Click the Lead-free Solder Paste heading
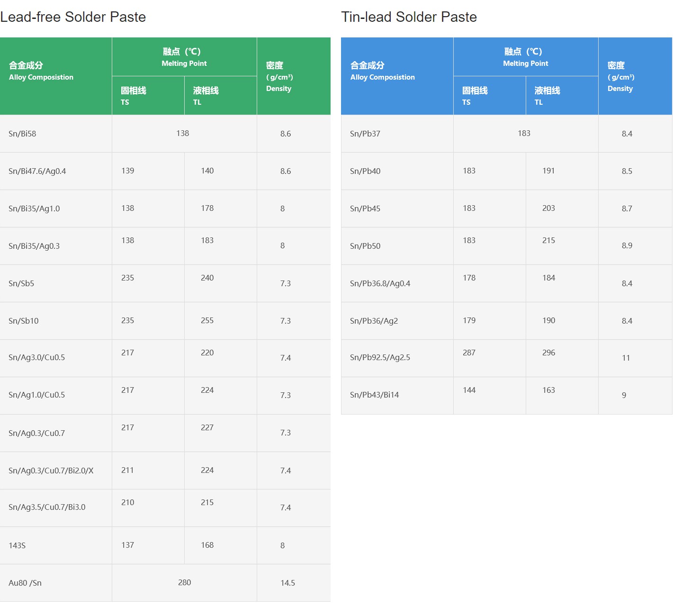The width and height of the screenshot is (673, 616). pos(73,17)
